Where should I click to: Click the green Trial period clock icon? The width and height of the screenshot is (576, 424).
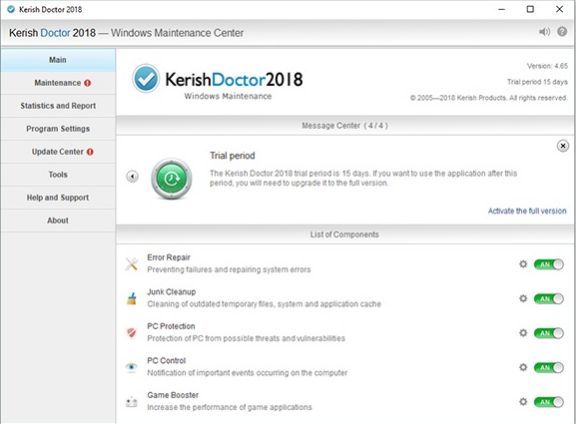point(171,179)
